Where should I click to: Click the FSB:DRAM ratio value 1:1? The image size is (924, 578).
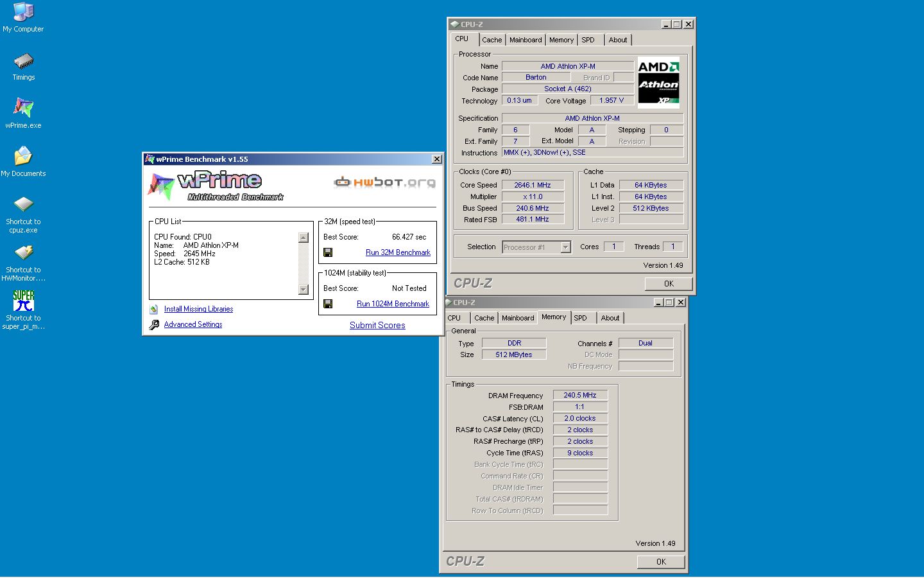580,407
